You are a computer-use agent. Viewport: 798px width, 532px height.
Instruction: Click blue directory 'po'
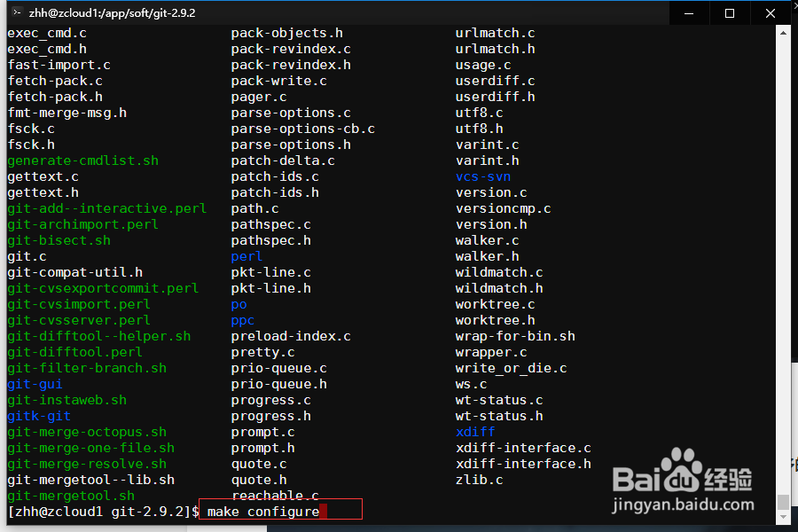239,304
